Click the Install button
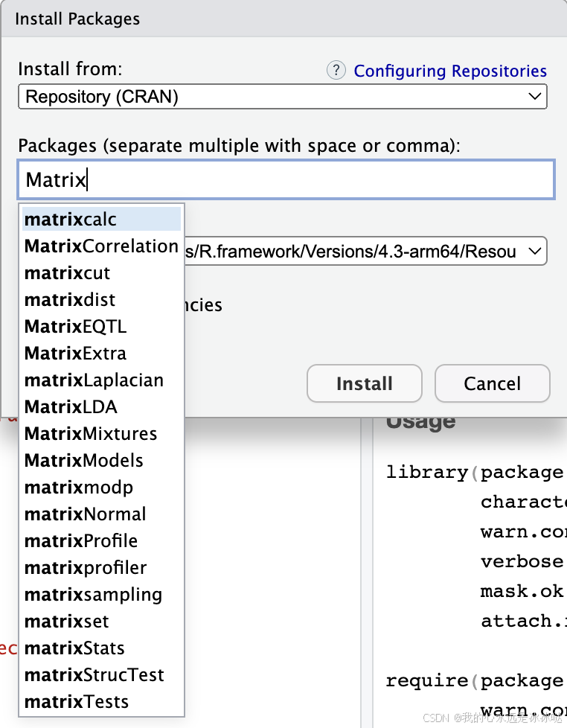The width and height of the screenshot is (567, 728). click(x=365, y=383)
